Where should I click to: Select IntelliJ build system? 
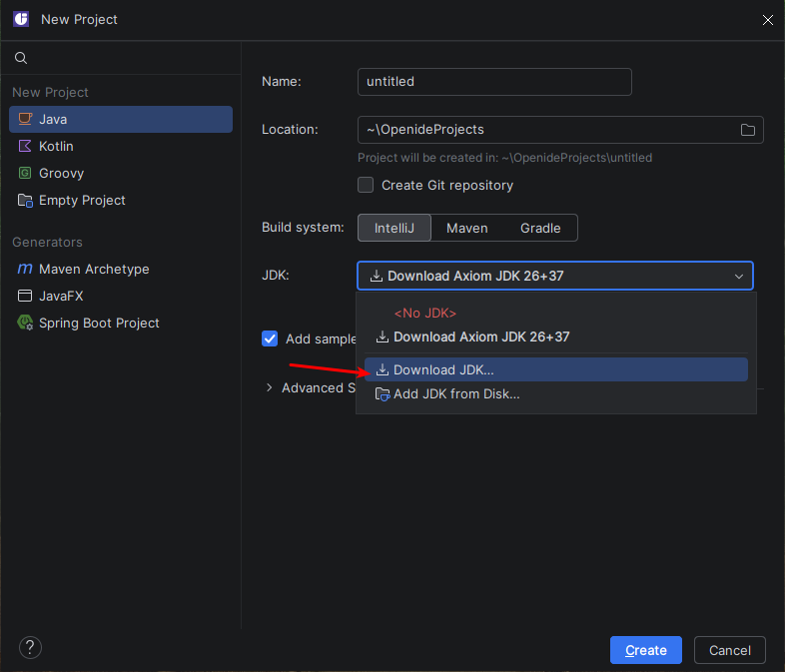click(394, 229)
